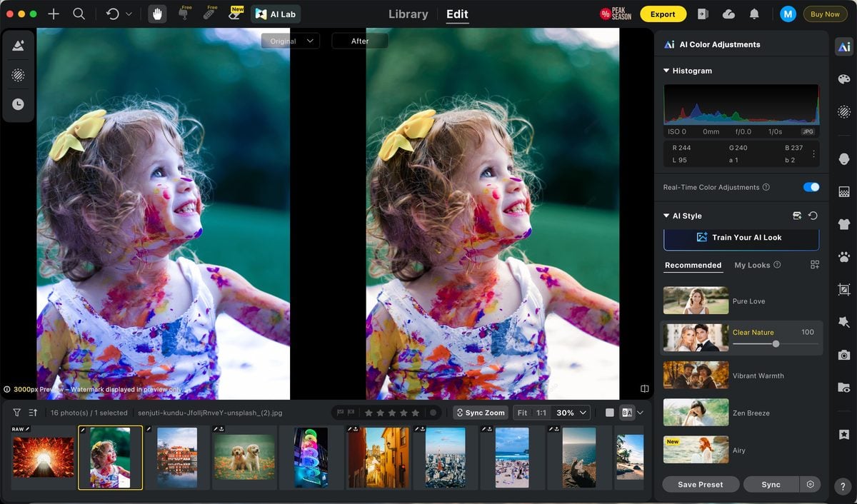Screen dimensions: 857x504
Task: Click the plus icon to add photos
Action: point(53,14)
